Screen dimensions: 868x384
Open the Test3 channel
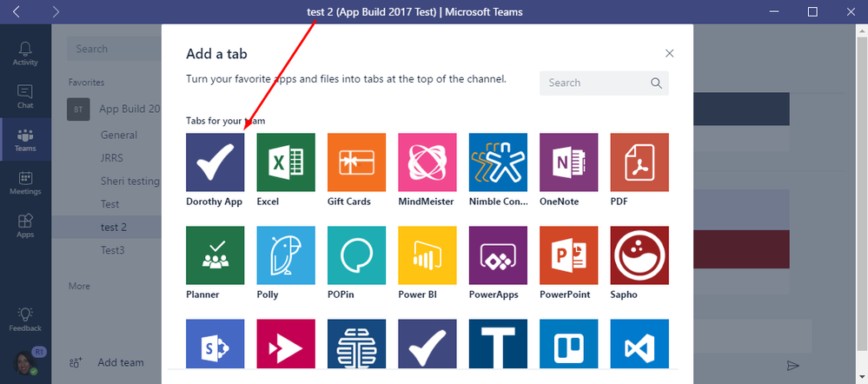(x=112, y=251)
